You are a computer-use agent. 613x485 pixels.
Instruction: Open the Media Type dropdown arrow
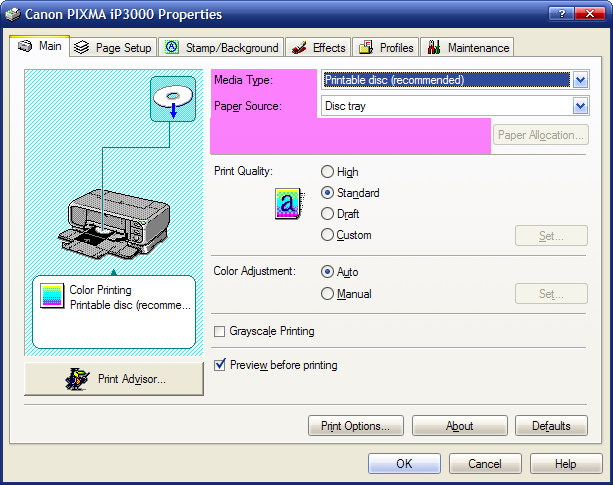(x=581, y=80)
